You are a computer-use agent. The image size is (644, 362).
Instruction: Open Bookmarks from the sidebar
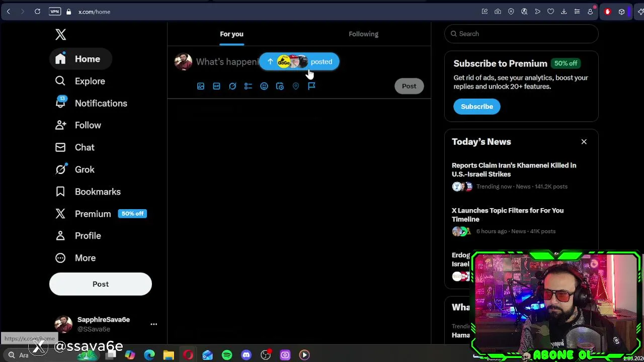89,192
